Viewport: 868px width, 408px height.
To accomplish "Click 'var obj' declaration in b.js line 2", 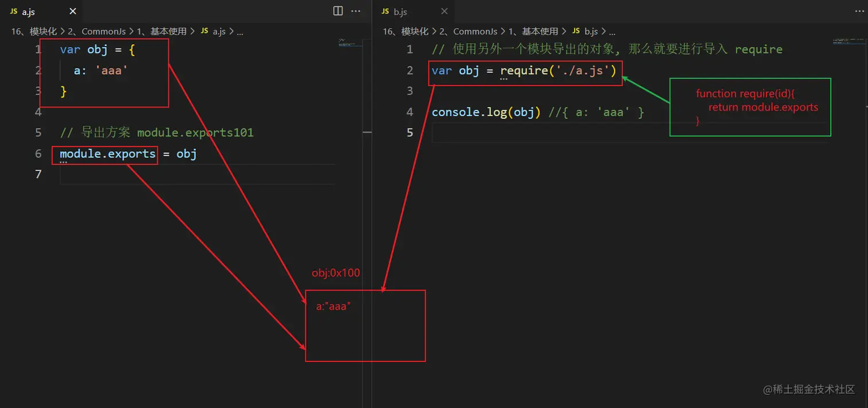I will [455, 71].
